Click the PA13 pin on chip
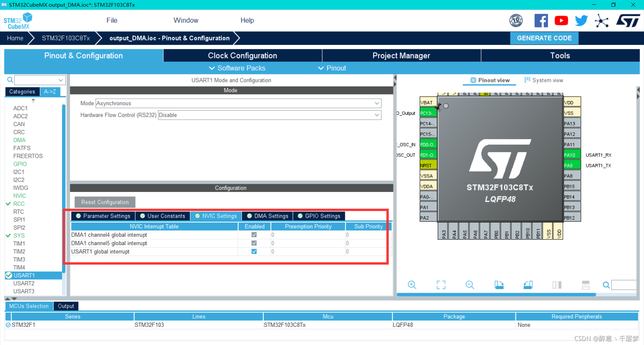The image size is (644, 345). pyautogui.click(x=572, y=124)
